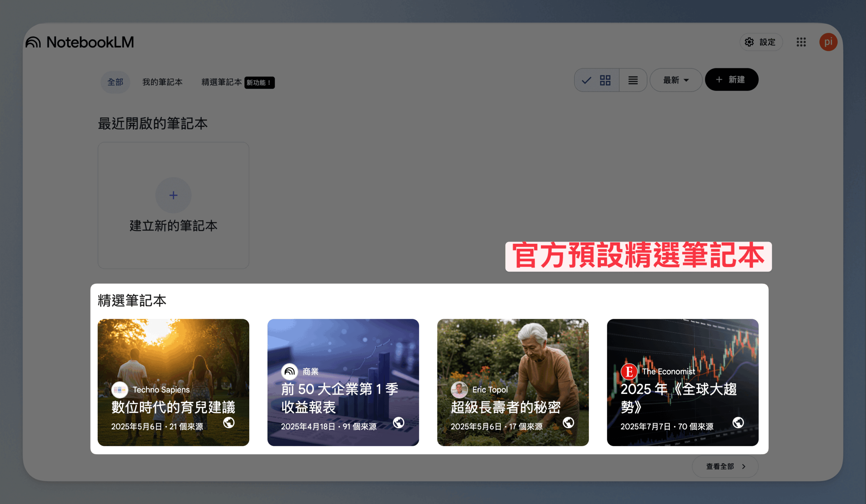The width and height of the screenshot is (866, 504).
Task: Click globe icon on The Economist card
Action: tap(738, 423)
